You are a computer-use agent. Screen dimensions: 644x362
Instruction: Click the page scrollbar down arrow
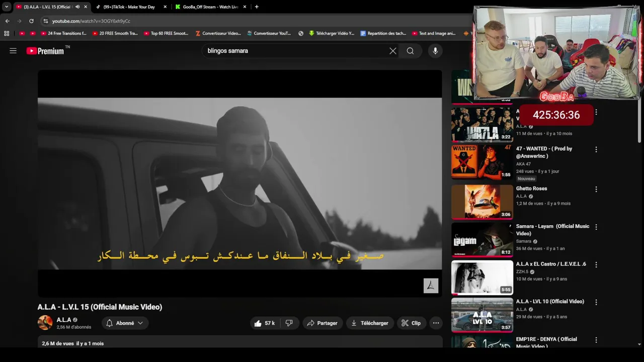(639, 344)
